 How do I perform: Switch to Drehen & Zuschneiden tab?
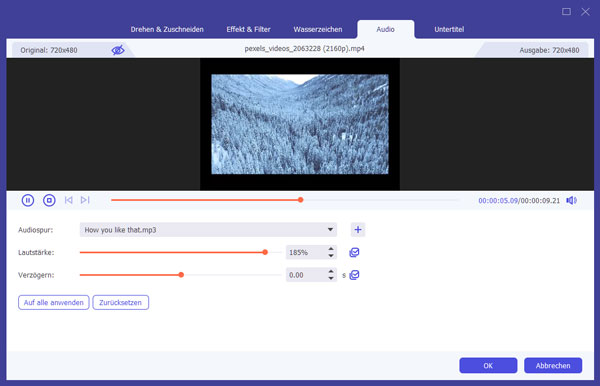click(x=167, y=29)
